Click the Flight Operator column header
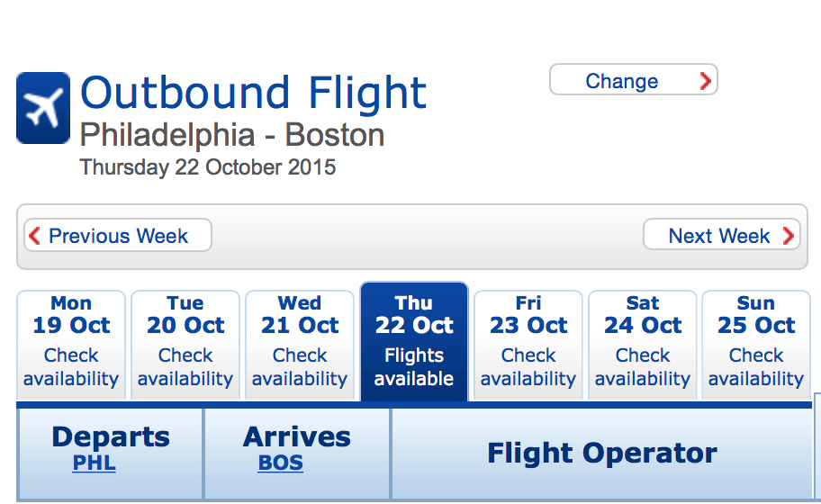 point(601,454)
